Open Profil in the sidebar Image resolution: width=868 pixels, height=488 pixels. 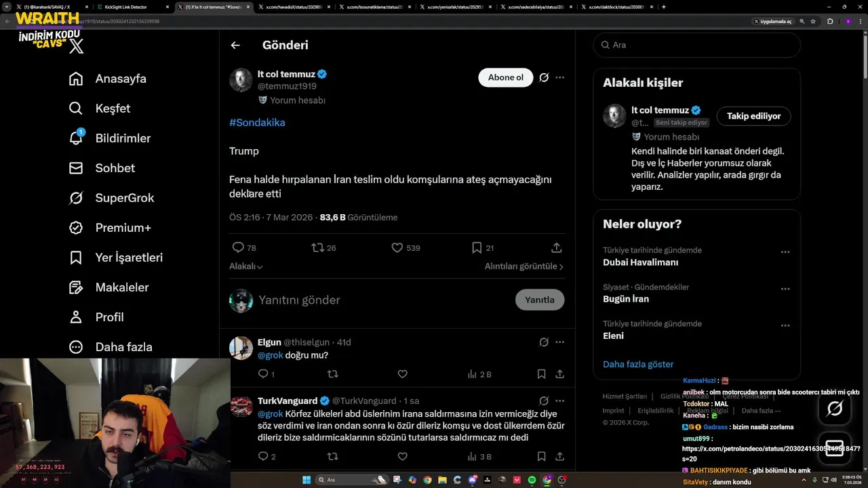(96, 317)
